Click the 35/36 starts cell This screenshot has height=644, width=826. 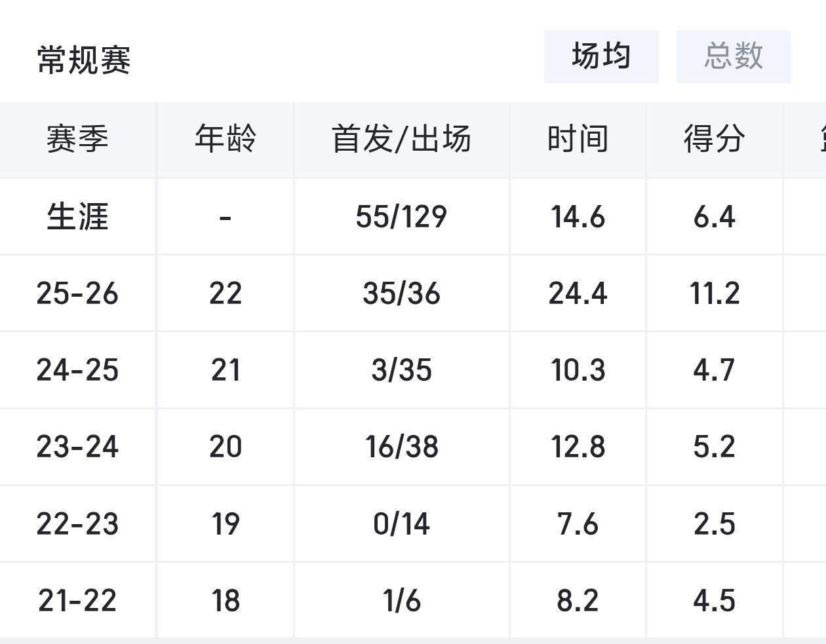(402, 293)
